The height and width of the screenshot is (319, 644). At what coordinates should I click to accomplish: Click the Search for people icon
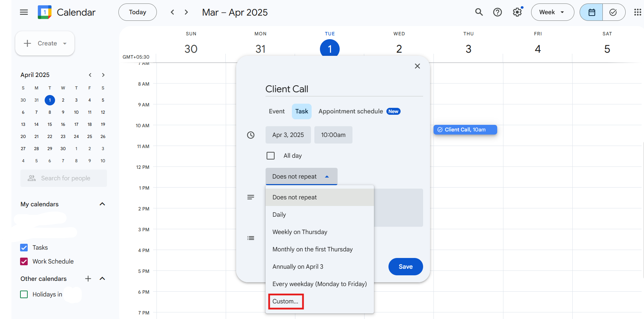[32, 178]
